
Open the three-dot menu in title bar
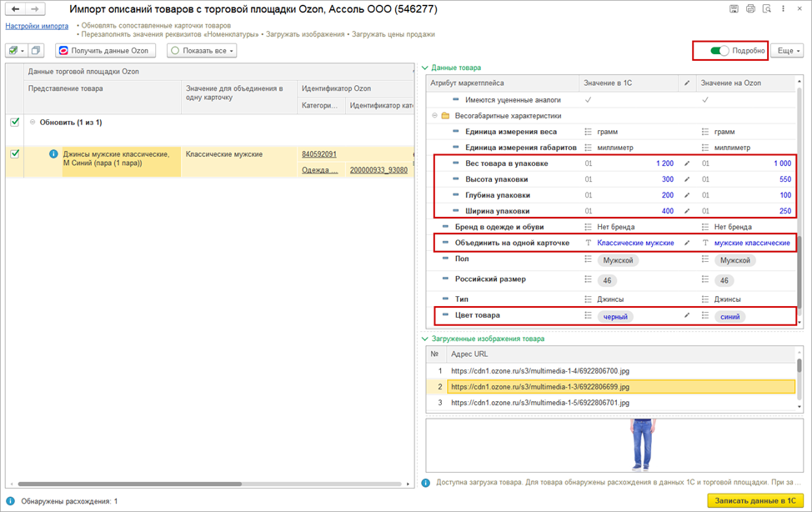(783, 9)
